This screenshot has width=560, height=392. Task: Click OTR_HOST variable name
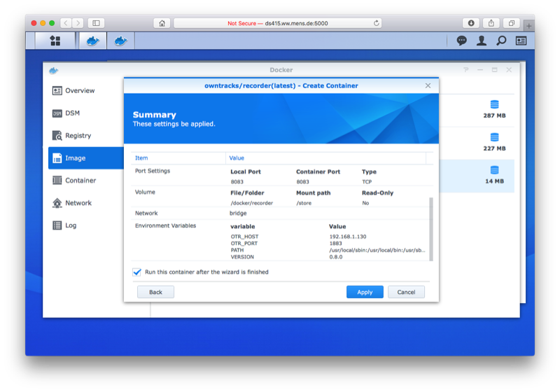tap(244, 237)
